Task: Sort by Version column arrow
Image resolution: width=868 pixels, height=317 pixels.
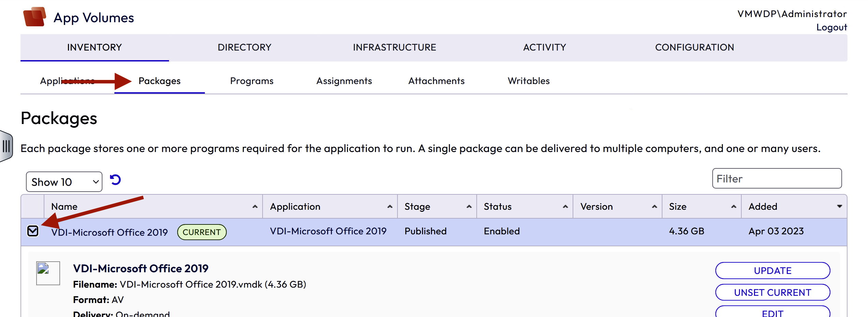Action: [654, 207]
